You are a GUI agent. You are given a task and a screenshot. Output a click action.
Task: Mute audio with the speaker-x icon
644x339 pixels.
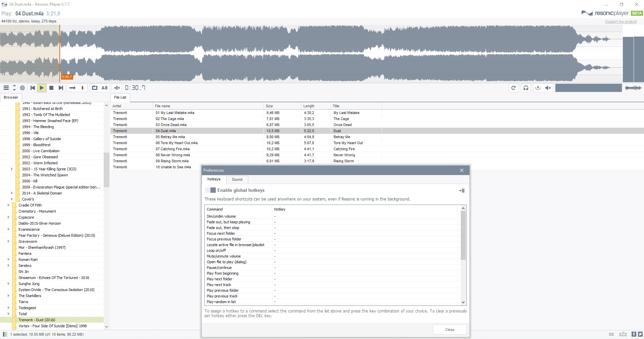[548, 88]
